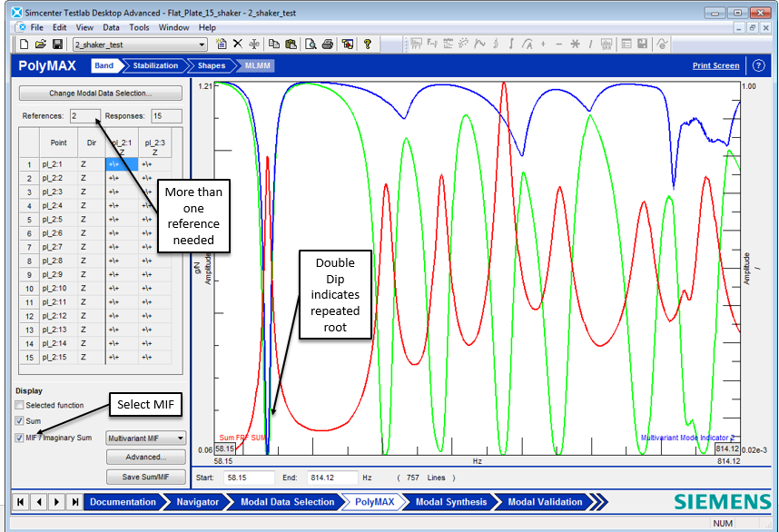The width and height of the screenshot is (779, 532).
Task: Click the Save Sum/MIF button
Action: tap(145, 477)
